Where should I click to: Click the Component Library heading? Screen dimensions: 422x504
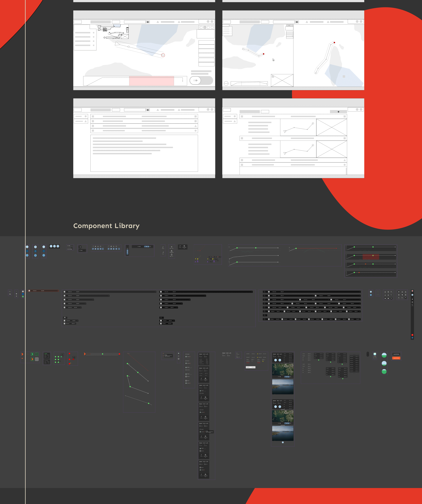[x=106, y=226]
